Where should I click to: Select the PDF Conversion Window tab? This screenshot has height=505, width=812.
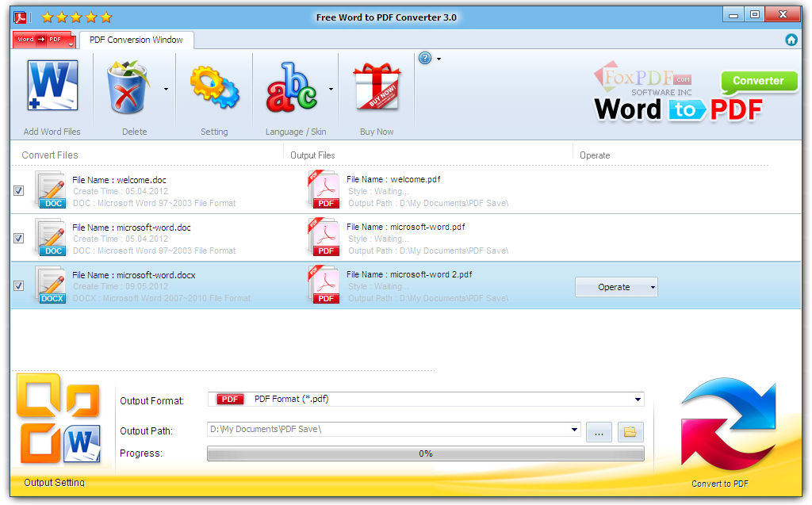[136, 40]
